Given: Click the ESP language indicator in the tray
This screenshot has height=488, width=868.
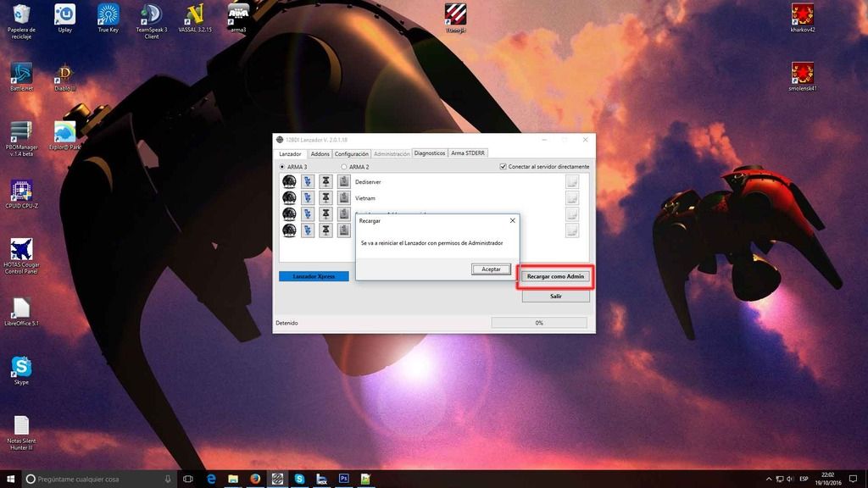Looking at the screenshot, I should pyautogui.click(x=804, y=480).
